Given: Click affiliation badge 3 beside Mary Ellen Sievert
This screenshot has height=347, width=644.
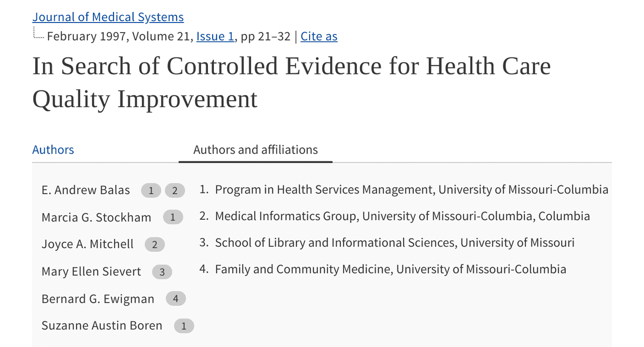Looking at the screenshot, I should [162, 272].
